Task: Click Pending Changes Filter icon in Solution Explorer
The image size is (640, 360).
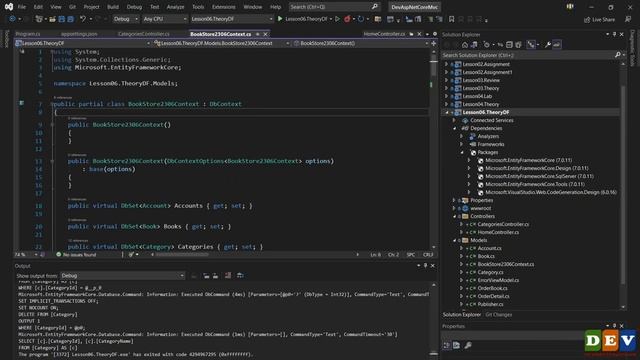Action: pos(486,44)
